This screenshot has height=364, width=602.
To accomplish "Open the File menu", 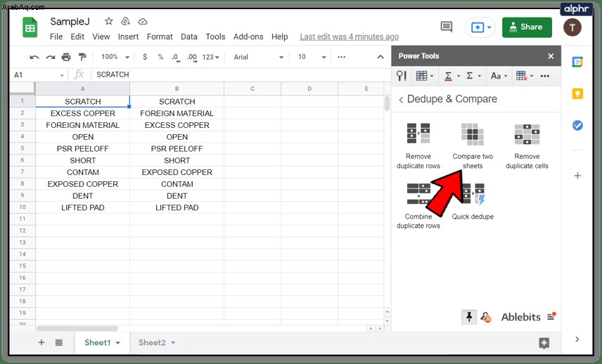I will tap(56, 37).
